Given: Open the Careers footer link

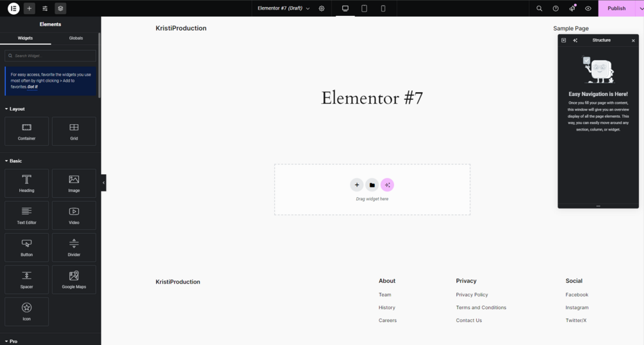Looking at the screenshot, I should tap(388, 321).
